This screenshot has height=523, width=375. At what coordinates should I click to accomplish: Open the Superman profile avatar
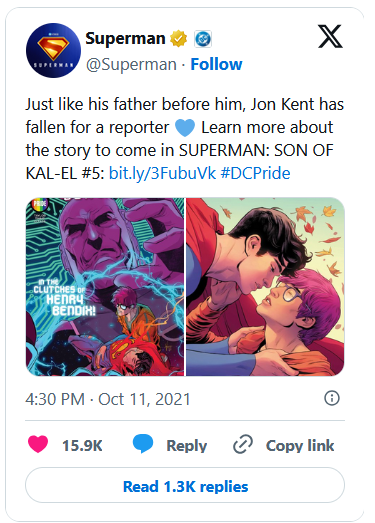53,50
